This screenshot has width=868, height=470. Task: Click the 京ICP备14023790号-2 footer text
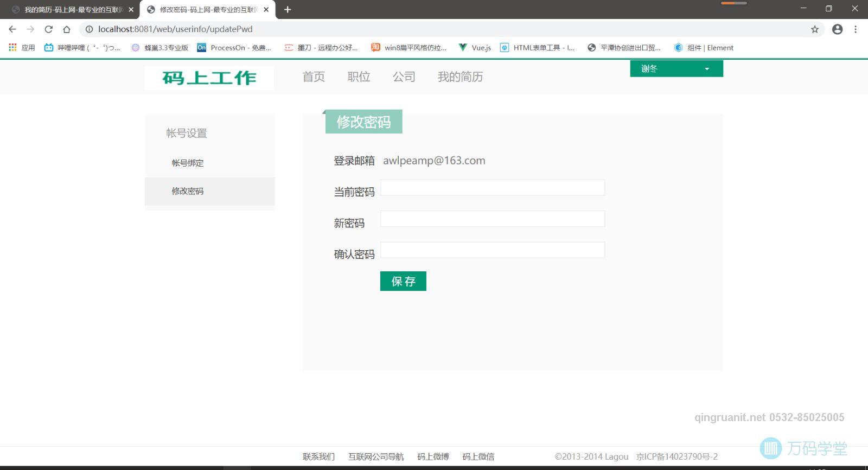677,456
